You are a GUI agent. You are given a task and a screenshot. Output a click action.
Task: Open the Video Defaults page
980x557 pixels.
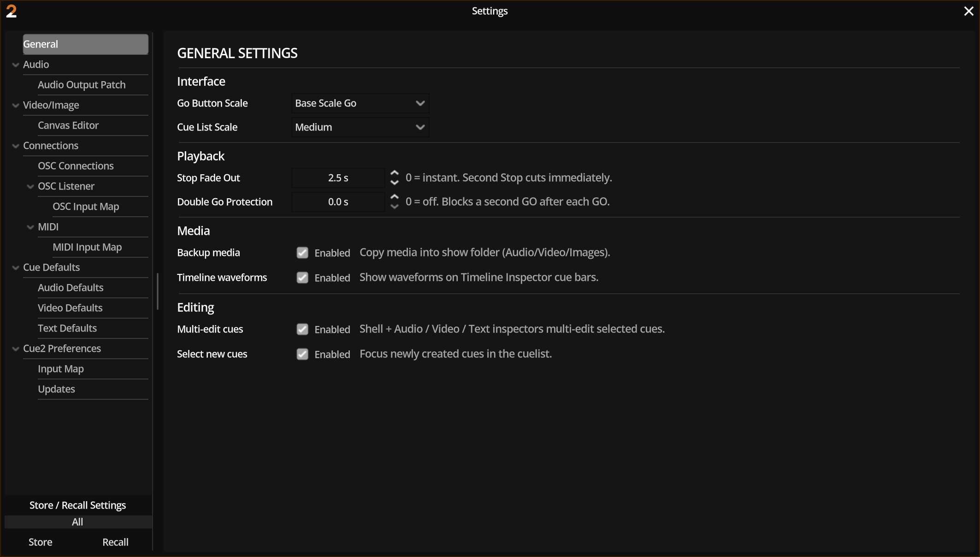tap(93, 308)
